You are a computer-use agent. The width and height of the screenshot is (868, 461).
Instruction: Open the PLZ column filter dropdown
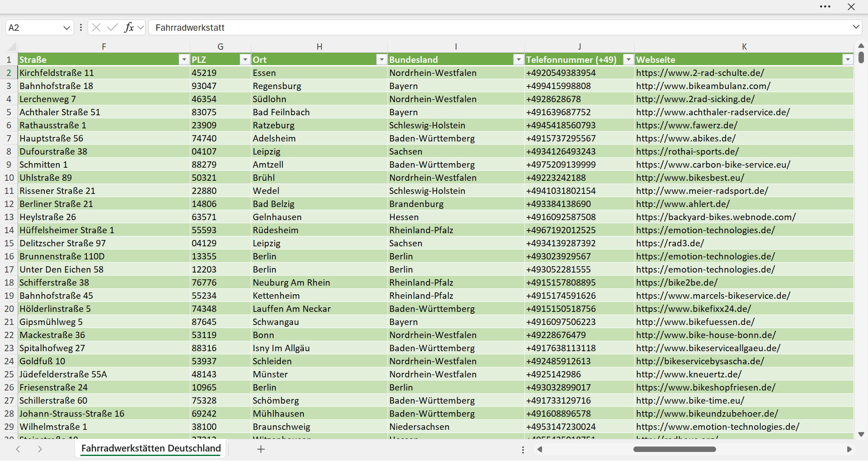pyautogui.click(x=245, y=60)
